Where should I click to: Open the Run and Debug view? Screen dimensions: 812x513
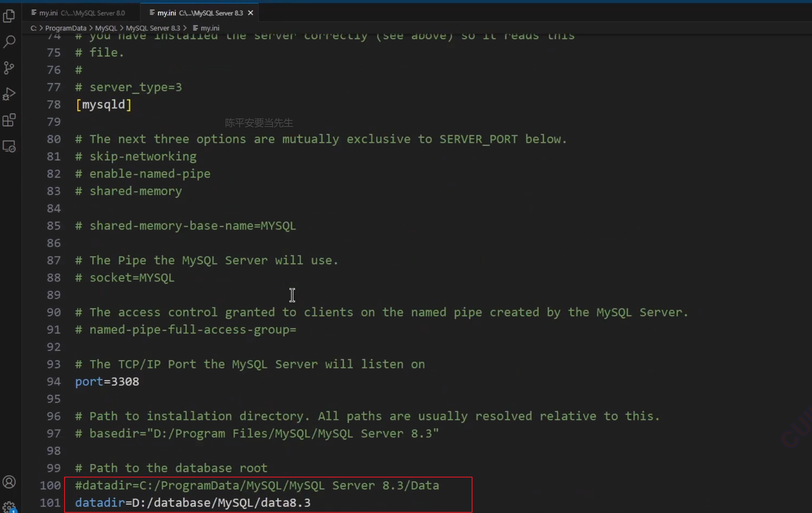(x=9, y=94)
